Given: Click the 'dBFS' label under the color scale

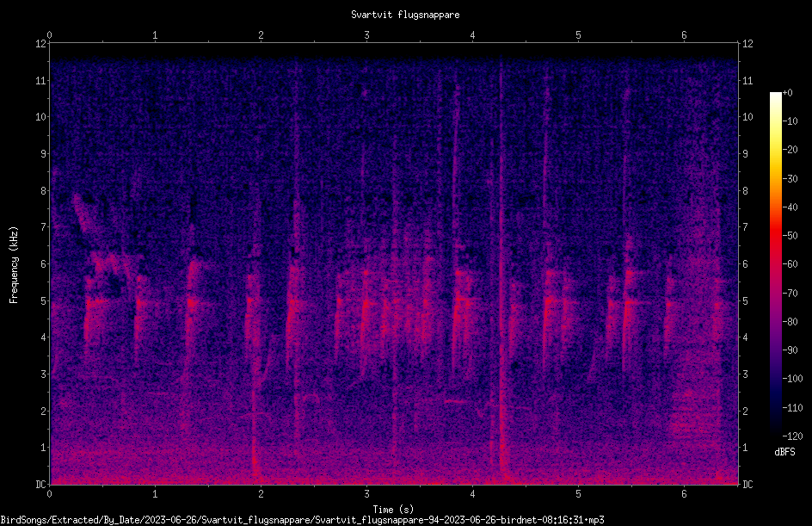Looking at the screenshot, I should pos(784,452).
